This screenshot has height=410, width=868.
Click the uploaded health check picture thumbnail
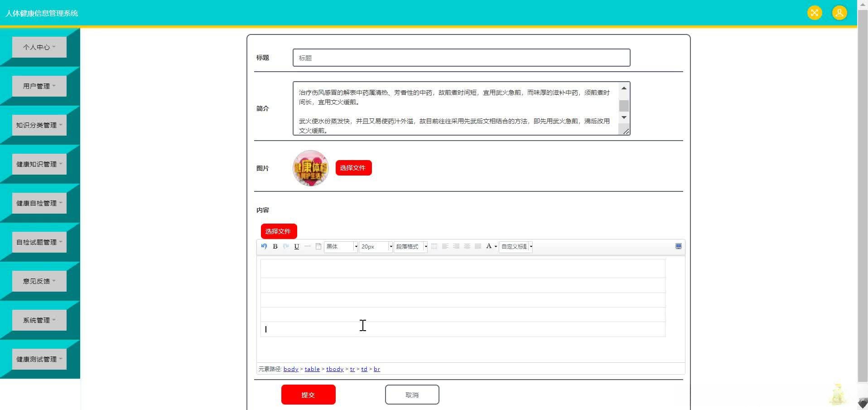(311, 168)
